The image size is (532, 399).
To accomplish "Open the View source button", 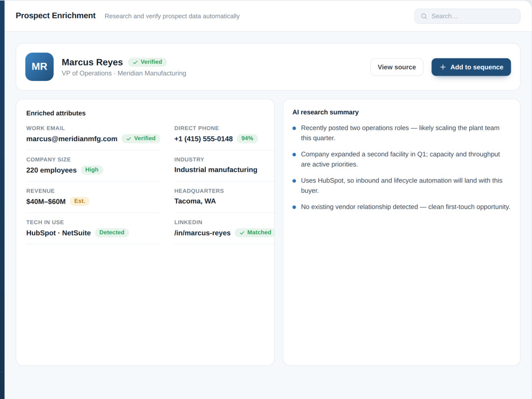I will coord(397,67).
